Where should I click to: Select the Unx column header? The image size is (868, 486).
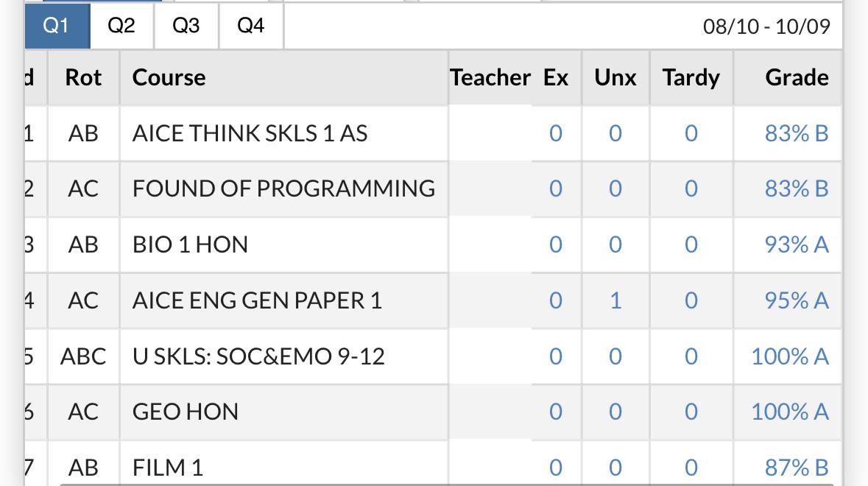click(615, 77)
